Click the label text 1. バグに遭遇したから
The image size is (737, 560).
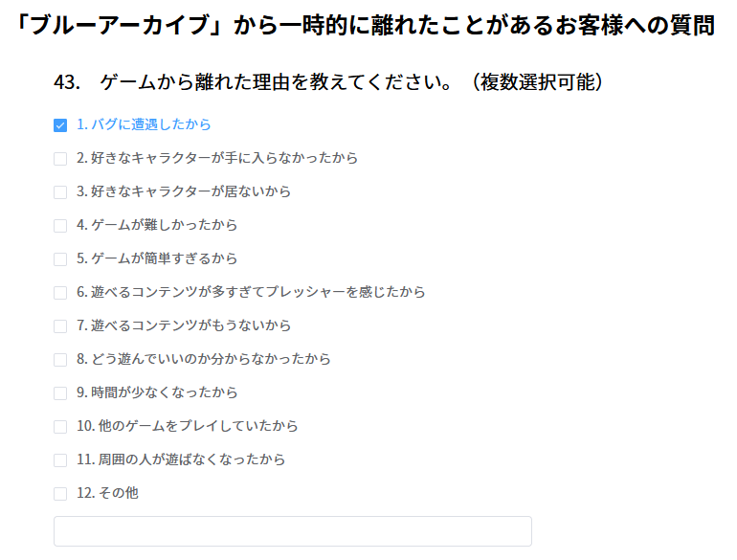click(x=144, y=124)
